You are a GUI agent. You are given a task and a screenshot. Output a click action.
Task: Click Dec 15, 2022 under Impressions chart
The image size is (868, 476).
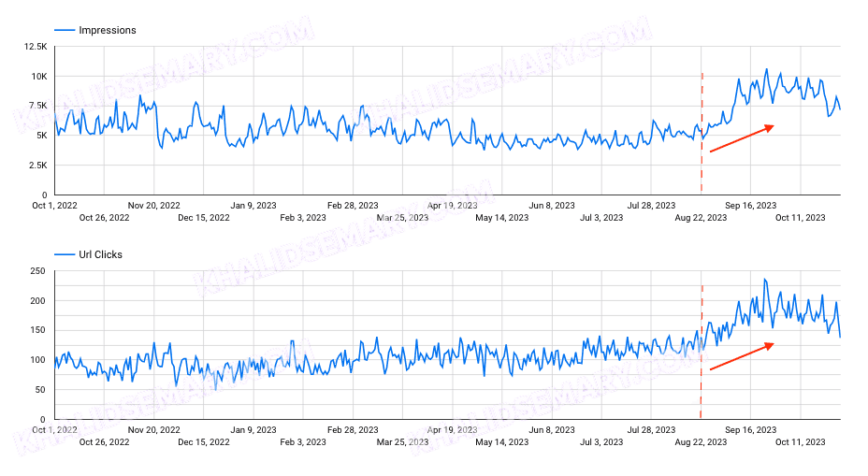tap(204, 218)
